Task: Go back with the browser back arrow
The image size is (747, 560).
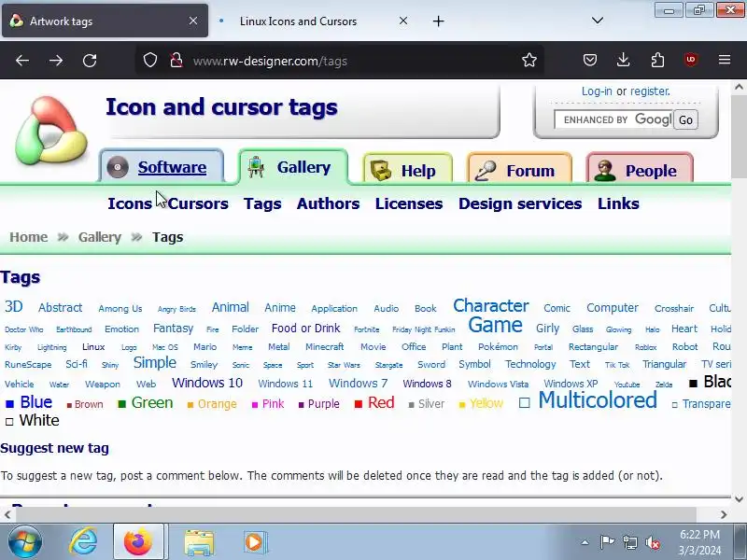Action: 22,61
